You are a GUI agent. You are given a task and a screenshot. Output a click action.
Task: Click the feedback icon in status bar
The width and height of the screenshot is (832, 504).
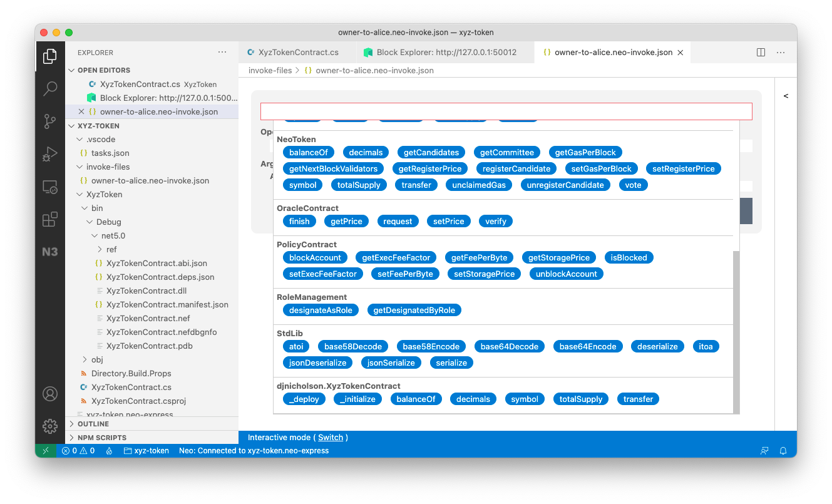point(764,451)
